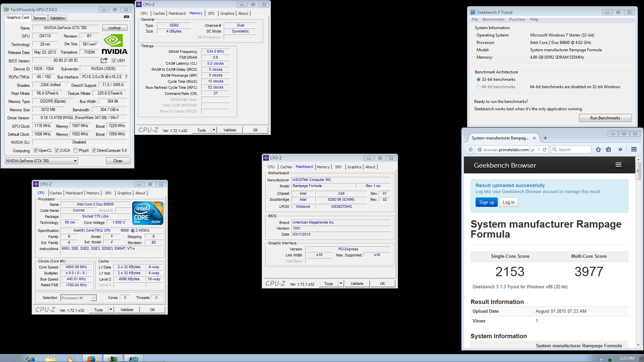Open the Firefox hamburger menu
This screenshot has height=362, width=644.
pyautogui.click(x=634, y=149)
